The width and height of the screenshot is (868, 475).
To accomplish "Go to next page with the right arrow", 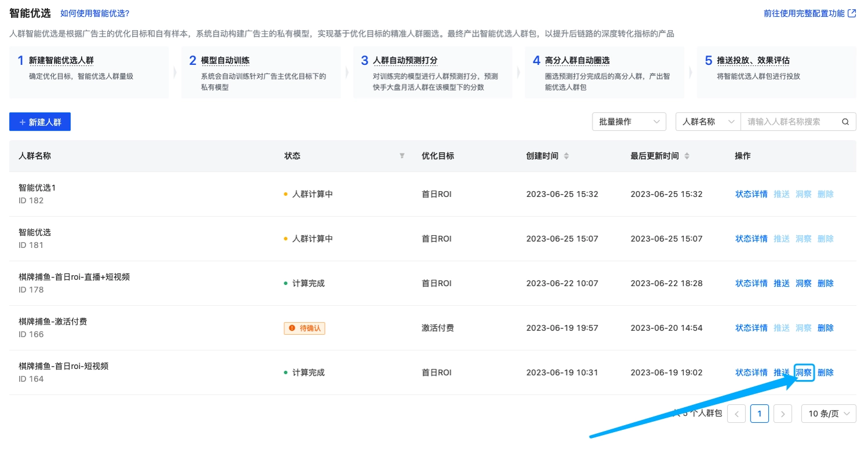I will pos(783,414).
